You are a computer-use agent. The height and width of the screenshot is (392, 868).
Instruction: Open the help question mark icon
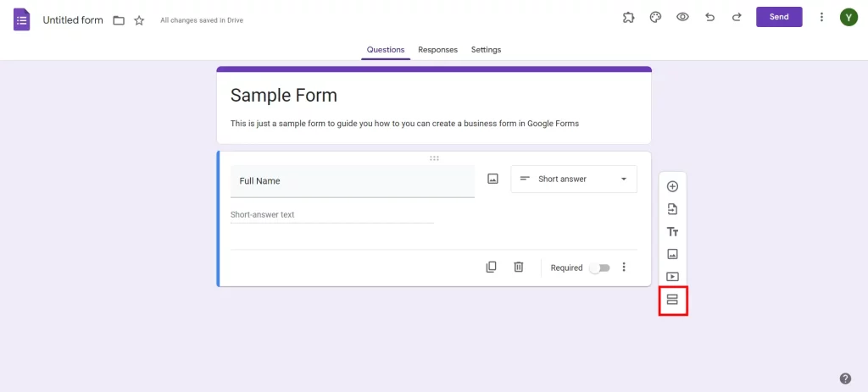pos(845,378)
